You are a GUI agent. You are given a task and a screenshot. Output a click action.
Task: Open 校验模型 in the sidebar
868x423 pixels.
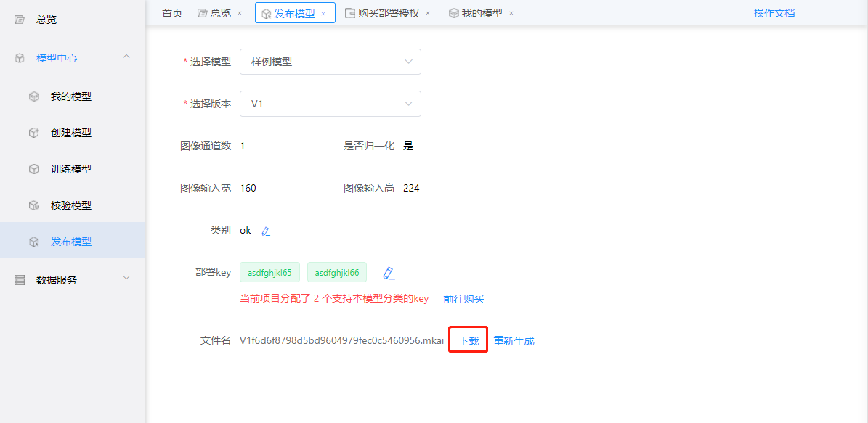pos(73,205)
